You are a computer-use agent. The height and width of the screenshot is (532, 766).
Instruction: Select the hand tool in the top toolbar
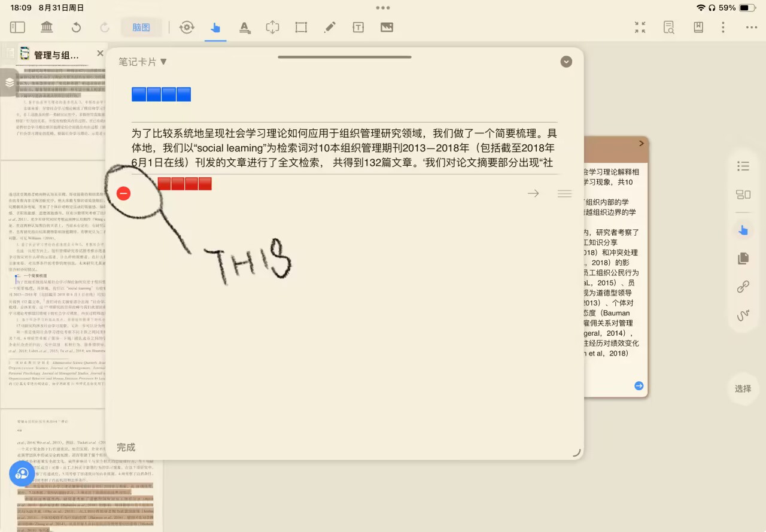pos(215,28)
